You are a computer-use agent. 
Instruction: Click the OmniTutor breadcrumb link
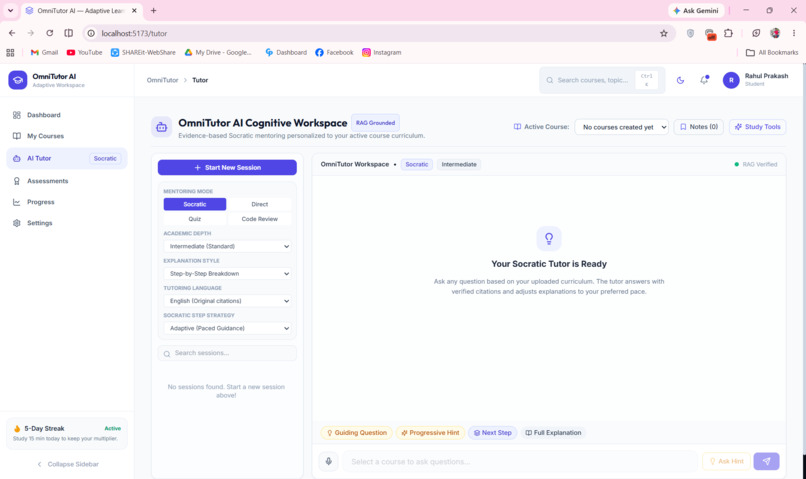(x=162, y=80)
